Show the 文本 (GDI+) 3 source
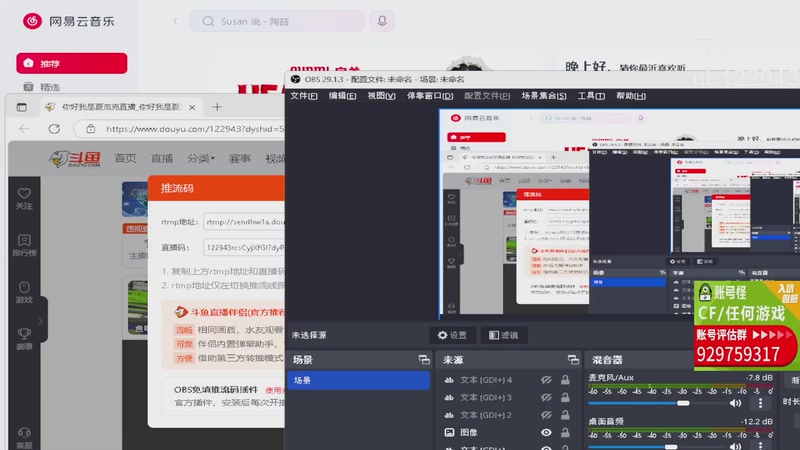This screenshot has height=450, width=800. click(546, 397)
